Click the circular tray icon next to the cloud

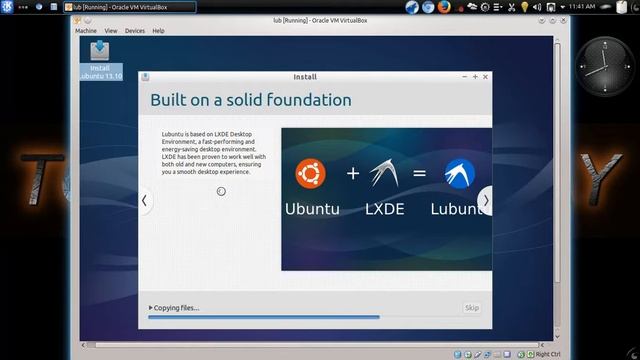coord(485,7)
